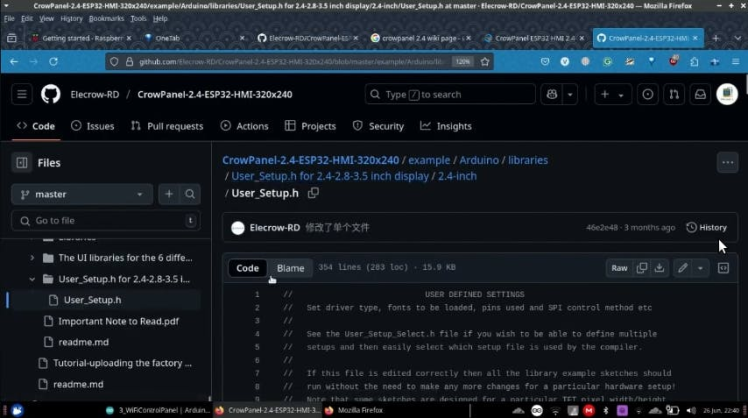
Task: Open notifications inbox icon
Action: [x=700, y=94]
